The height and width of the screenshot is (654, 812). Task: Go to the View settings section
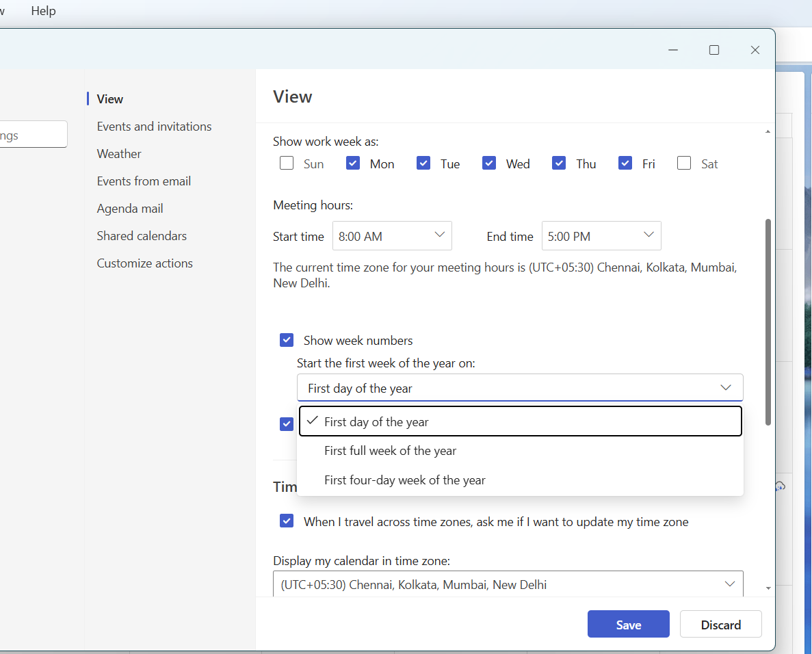pyautogui.click(x=109, y=99)
